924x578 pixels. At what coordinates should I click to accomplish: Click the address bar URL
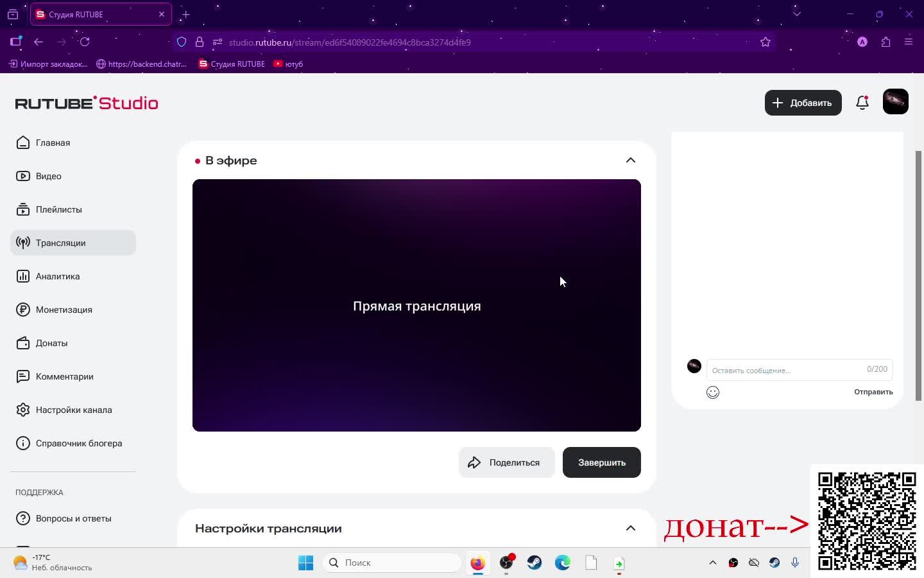click(350, 42)
